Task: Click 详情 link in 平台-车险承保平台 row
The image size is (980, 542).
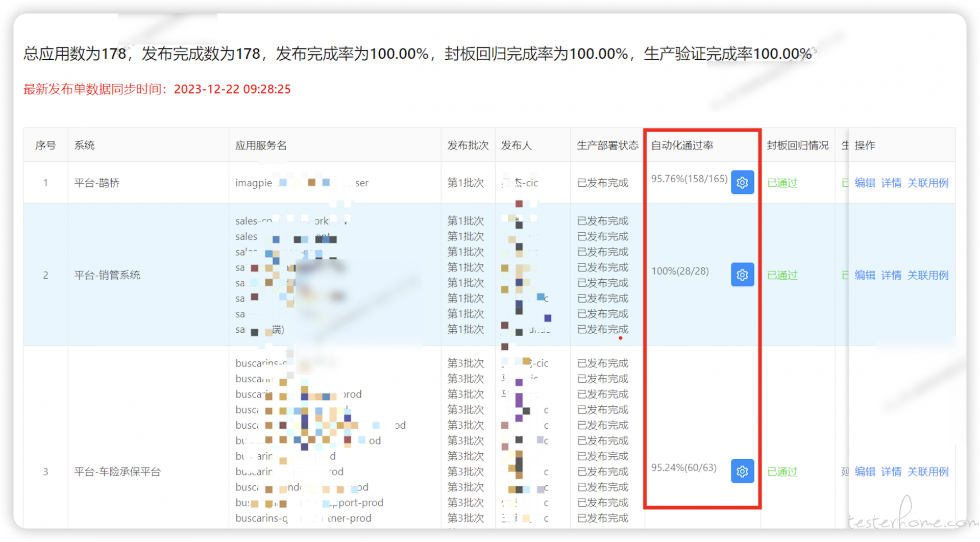Action: (x=891, y=472)
